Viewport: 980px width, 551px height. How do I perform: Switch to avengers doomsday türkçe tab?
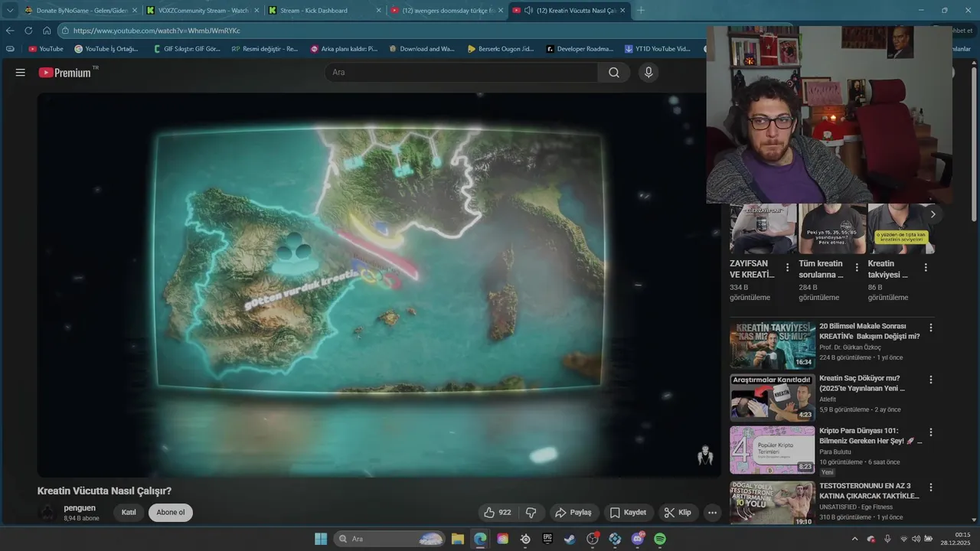[447, 11]
